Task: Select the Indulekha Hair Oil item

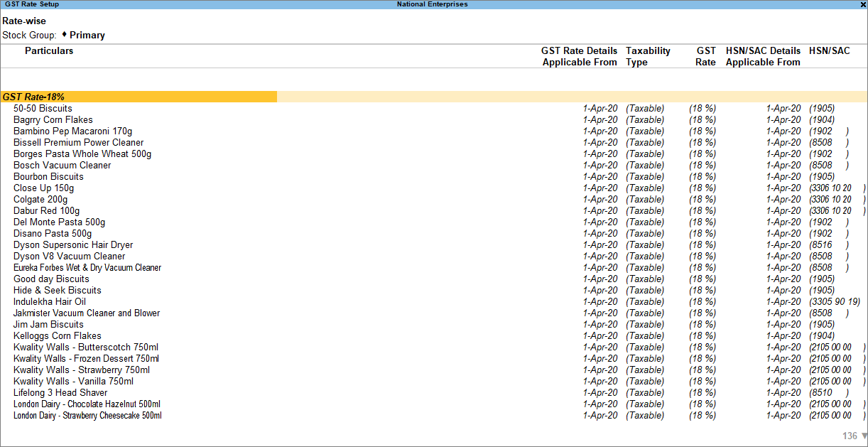Action: [50, 301]
